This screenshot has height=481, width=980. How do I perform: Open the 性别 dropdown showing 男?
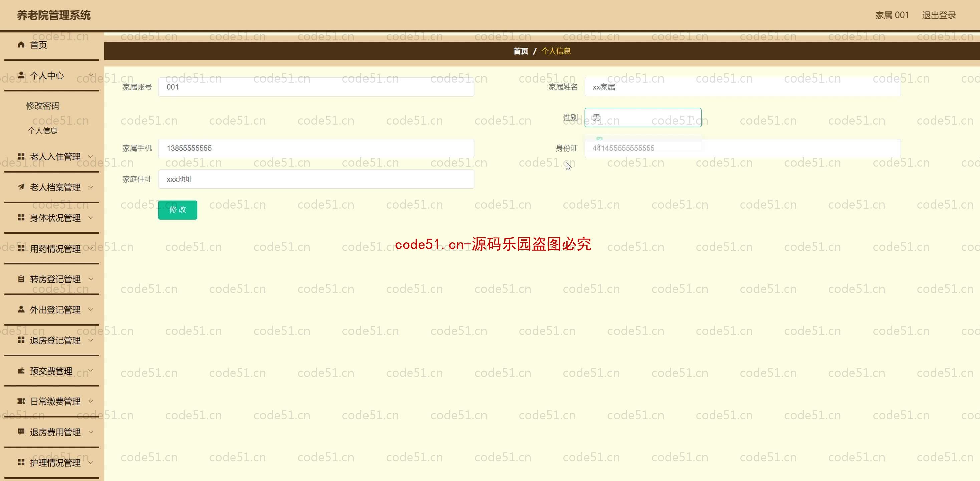[x=643, y=117]
